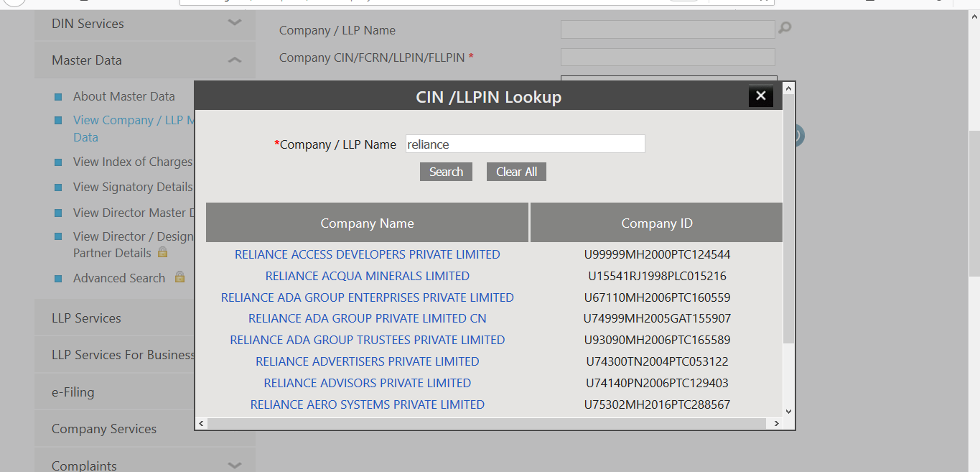This screenshot has width=980, height=472.
Task: Open View Index of Charges
Action: 133,162
